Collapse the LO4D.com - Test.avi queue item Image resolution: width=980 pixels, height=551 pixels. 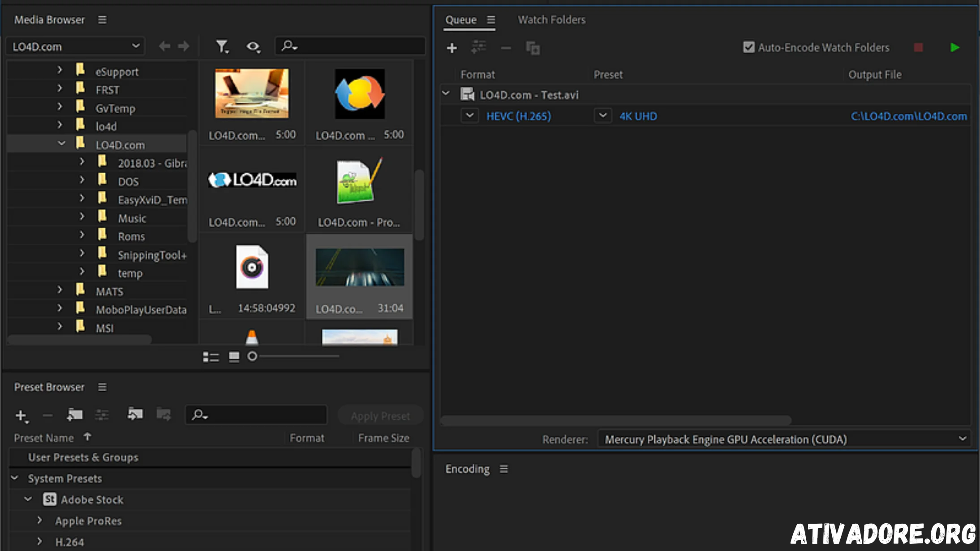tap(446, 94)
